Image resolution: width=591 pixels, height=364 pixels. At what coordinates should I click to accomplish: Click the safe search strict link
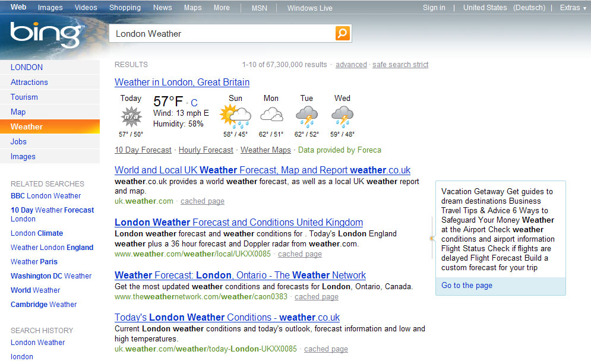click(400, 65)
